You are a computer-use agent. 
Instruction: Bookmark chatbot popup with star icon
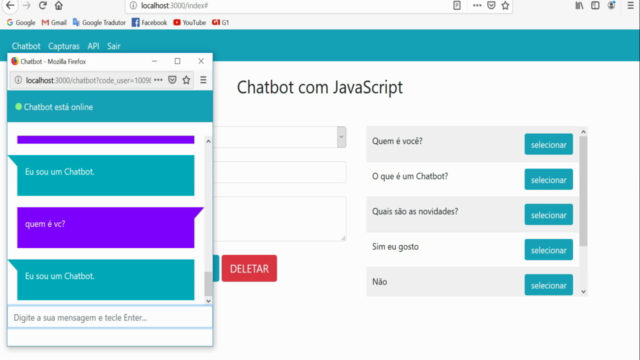pos(187,80)
